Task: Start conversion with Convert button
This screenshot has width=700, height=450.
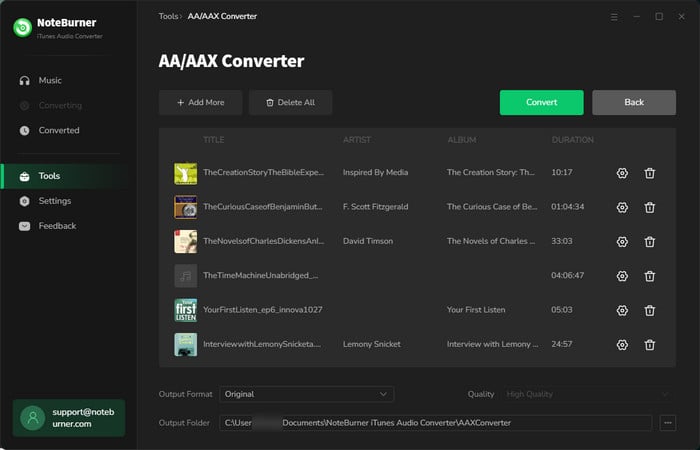Action: click(542, 102)
